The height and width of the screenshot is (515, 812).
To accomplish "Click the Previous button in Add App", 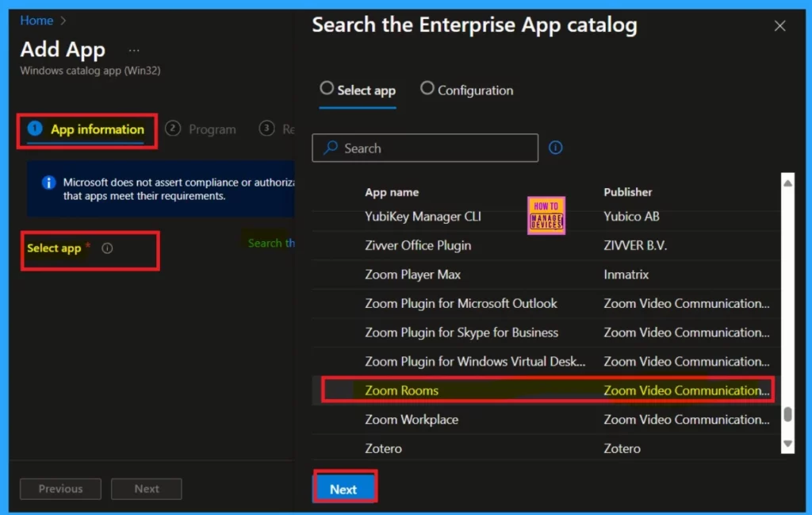I will [60, 489].
